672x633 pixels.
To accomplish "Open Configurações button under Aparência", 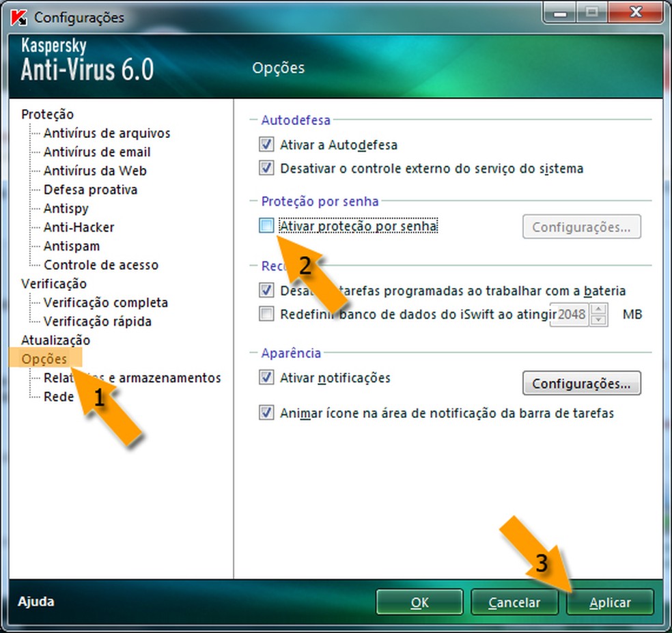I will coord(582,383).
